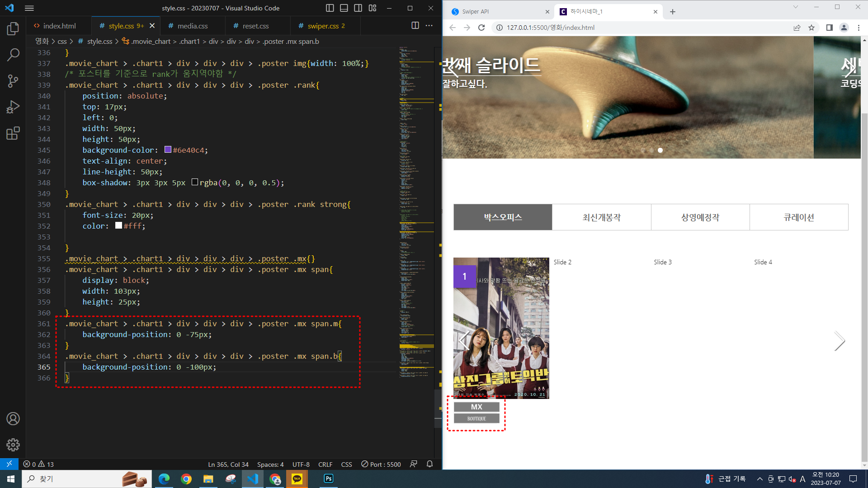This screenshot has width=868, height=488.
Task: Show hidden system tray icons chevron
Action: pos(759,479)
